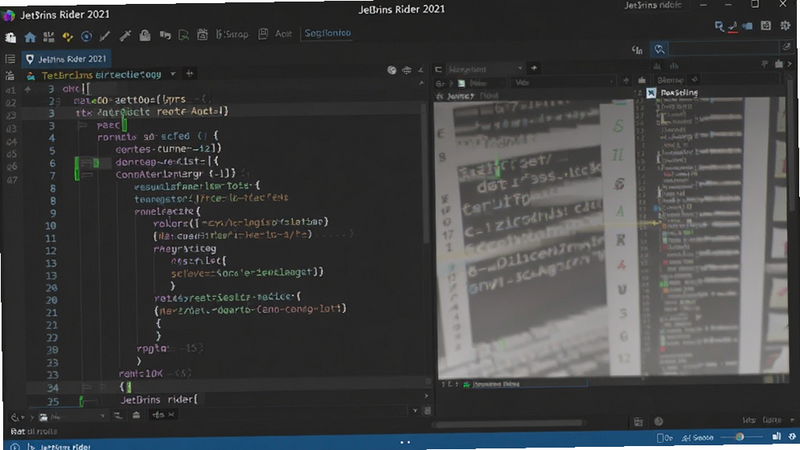The height and width of the screenshot is (450, 800).
Task: Click the screwdriver tool icon in toolbar
Action: (x=125, y=35)
